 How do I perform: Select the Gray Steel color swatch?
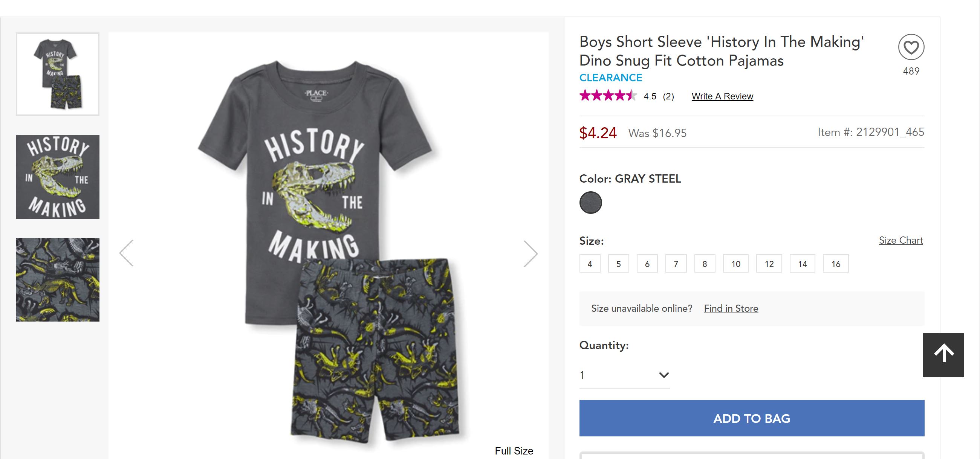tap(590, 202)
